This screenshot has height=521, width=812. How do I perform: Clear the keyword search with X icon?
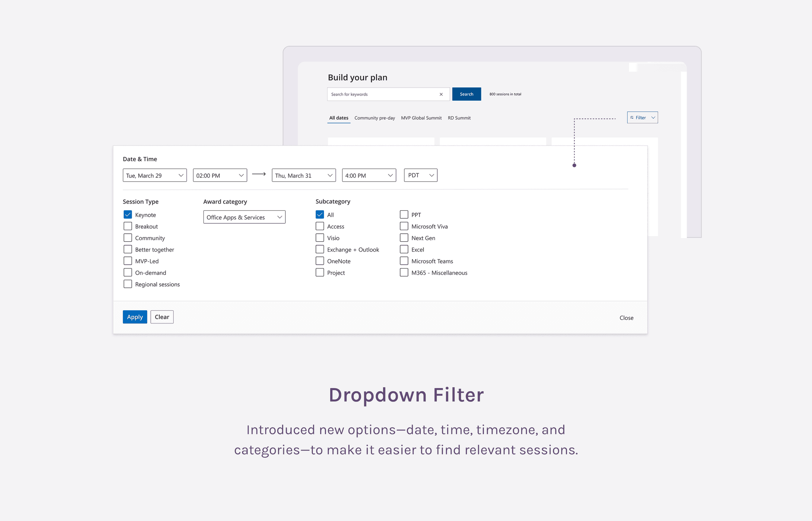pos(441,94)
